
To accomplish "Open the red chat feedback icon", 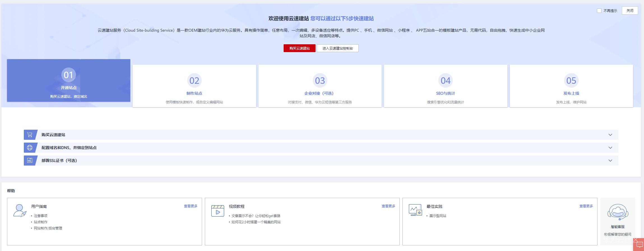I will click(640, 245).
